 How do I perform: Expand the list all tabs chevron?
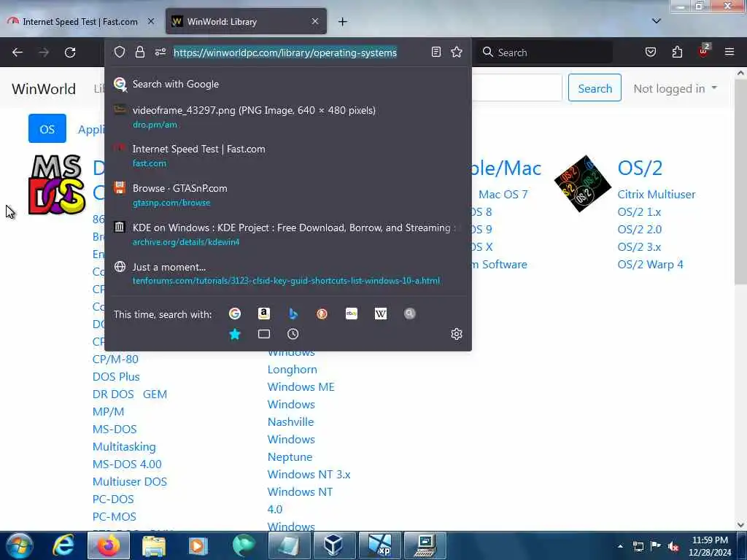[x=656, y=21]
